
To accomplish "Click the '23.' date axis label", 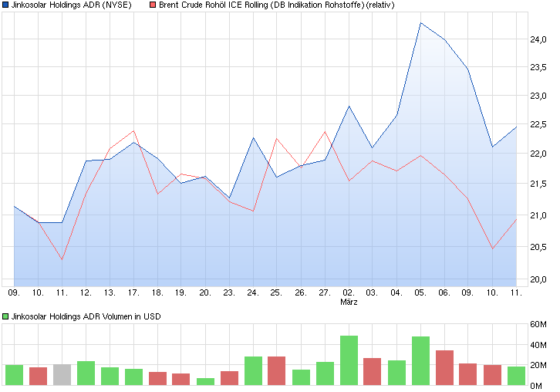I will coord(229,292).
